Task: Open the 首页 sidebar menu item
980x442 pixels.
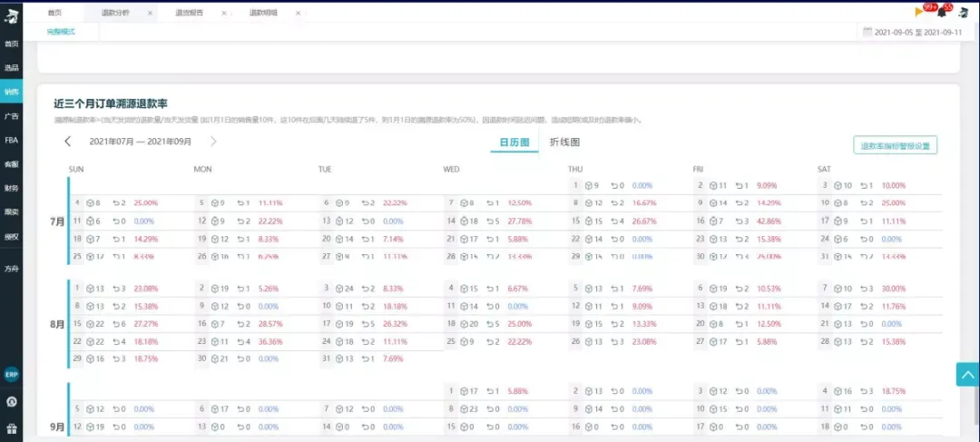Action: (11, 44)
